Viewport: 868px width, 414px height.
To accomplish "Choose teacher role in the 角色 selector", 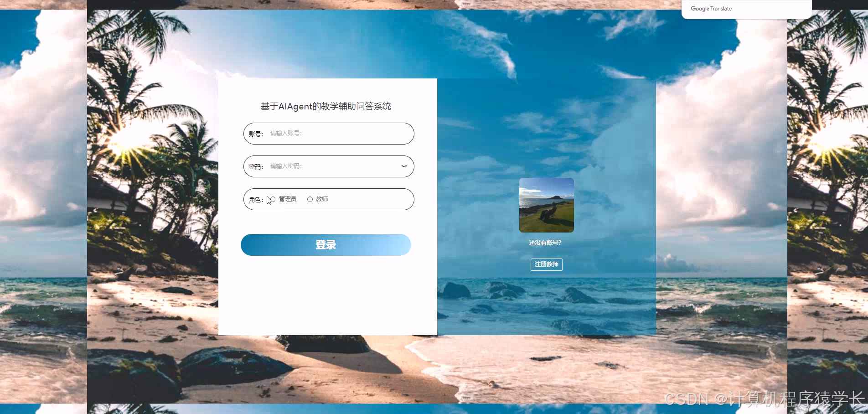I will 310,199.
